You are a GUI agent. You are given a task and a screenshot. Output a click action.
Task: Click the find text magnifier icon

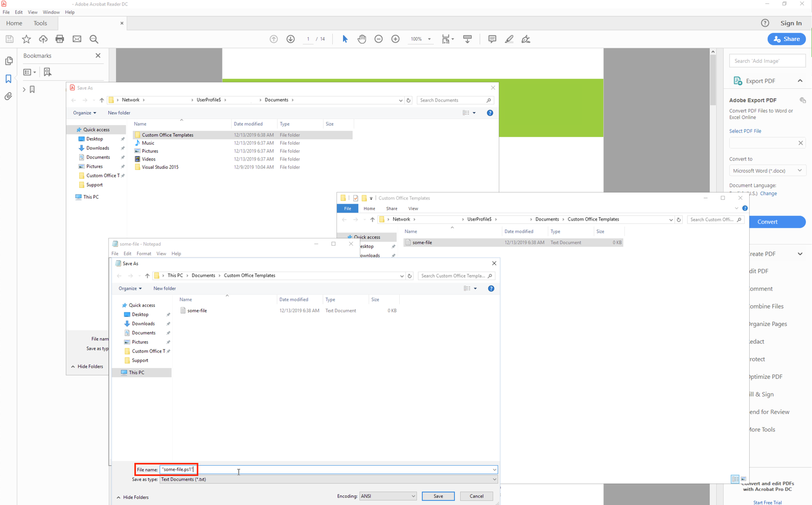pos(94,39)
